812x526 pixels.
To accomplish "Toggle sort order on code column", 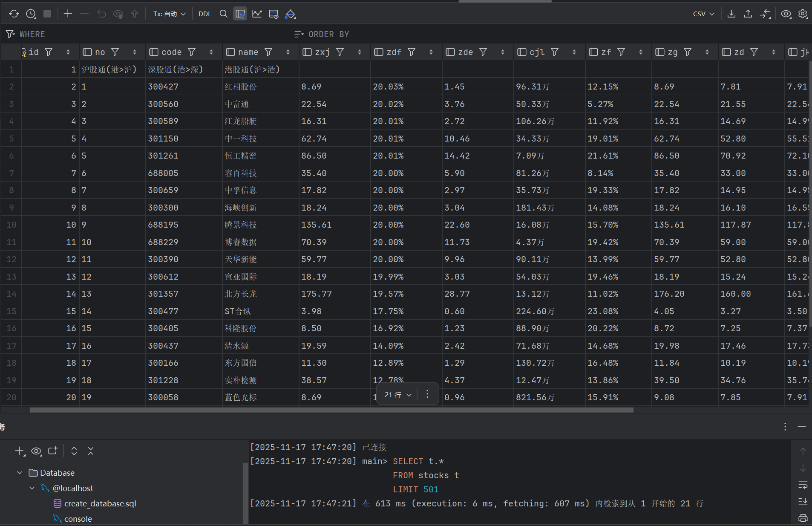I will click(211, 52).
